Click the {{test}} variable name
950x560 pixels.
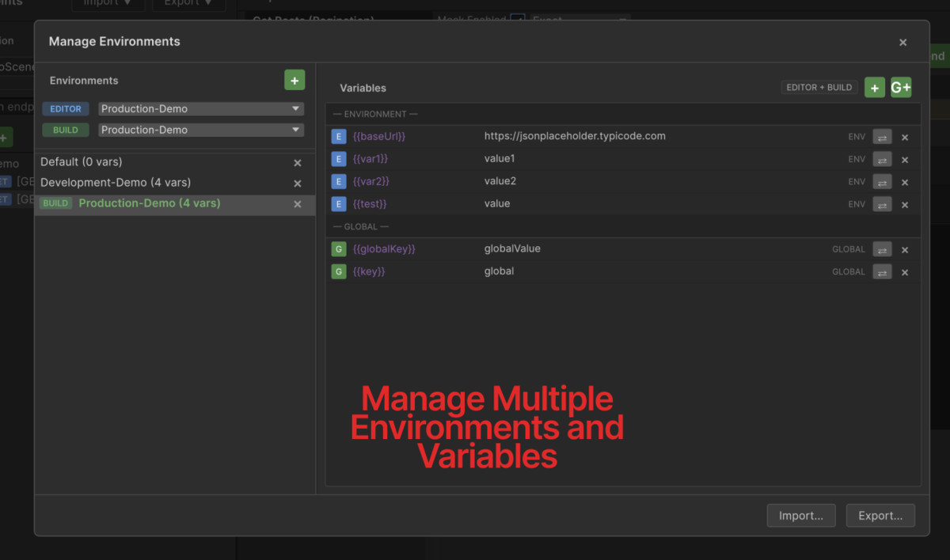coord(370,203)
